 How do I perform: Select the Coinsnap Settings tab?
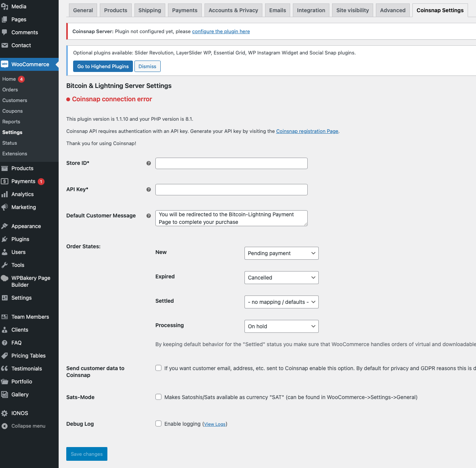point(440,10)
